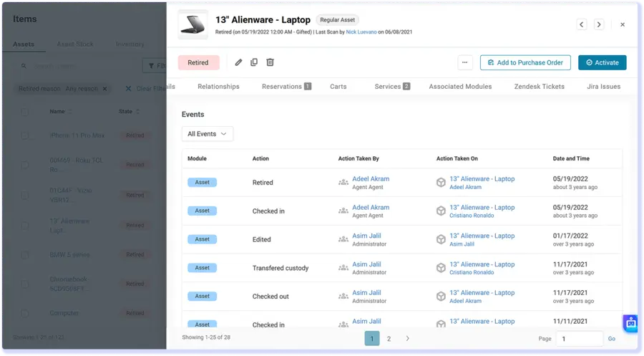Click cube icon in Checked out row

tap(441, 296)
